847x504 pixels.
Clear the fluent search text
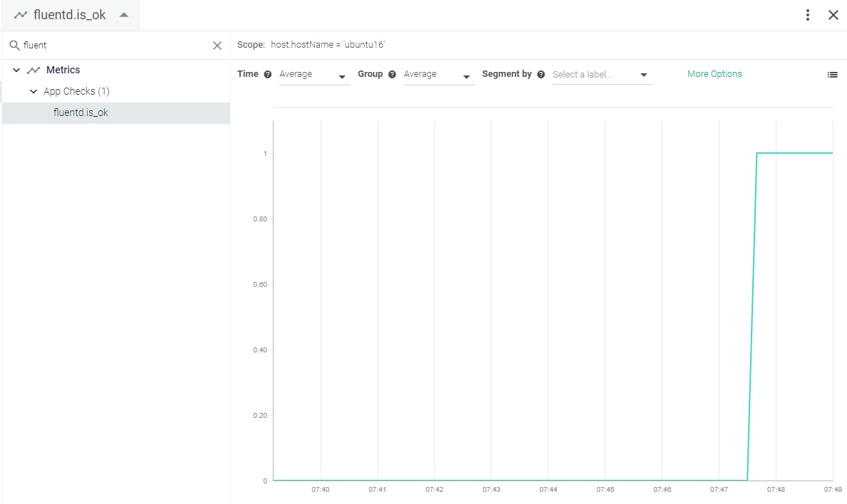click(x=217, y=46)
